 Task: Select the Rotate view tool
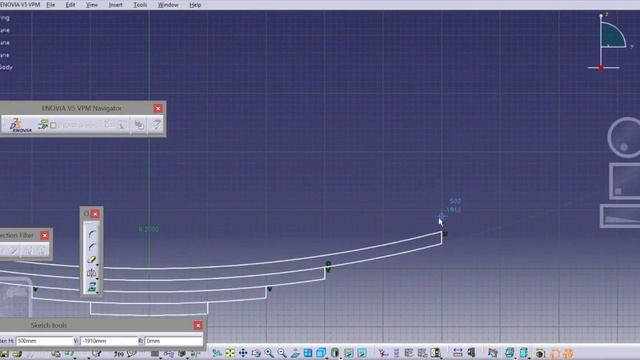(256, 353)
